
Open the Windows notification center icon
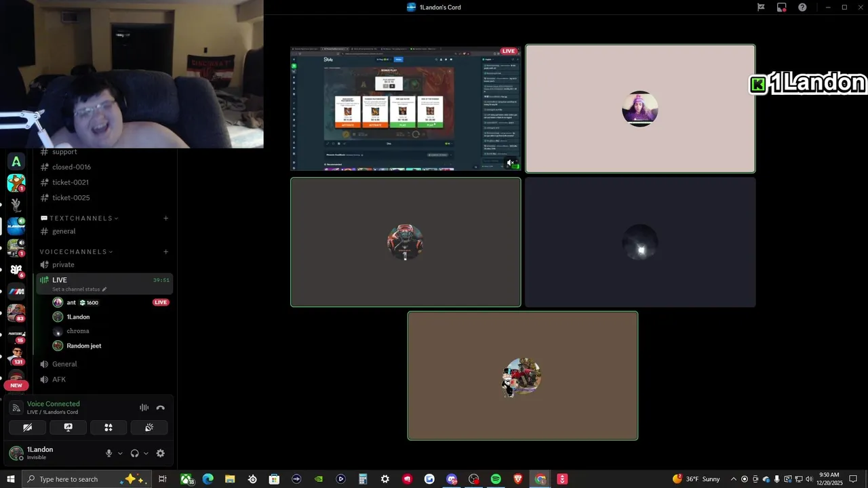[853, 479]
